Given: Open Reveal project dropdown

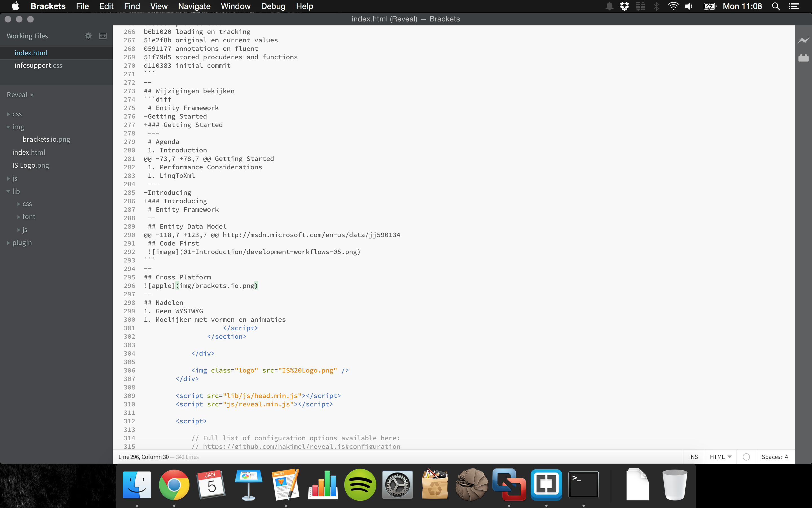Looking at the screenshot, I should [20, 95].
